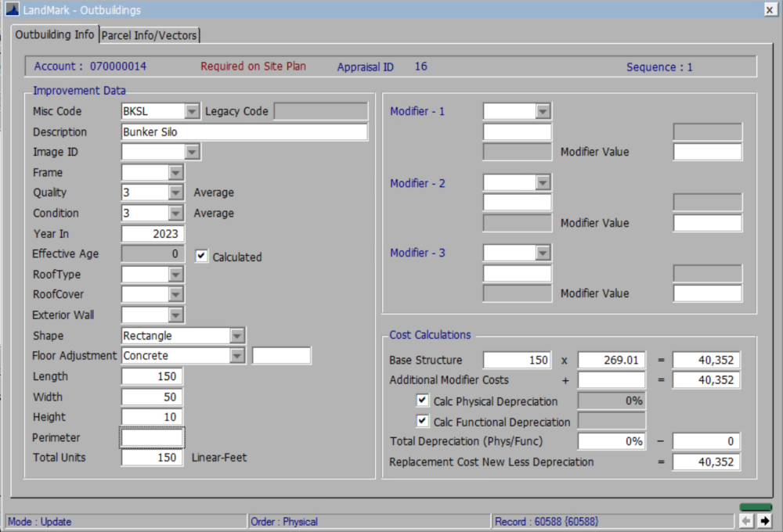783x532 pixels.
Task: Open the Condition selection list
Action: tap(174, 213)
